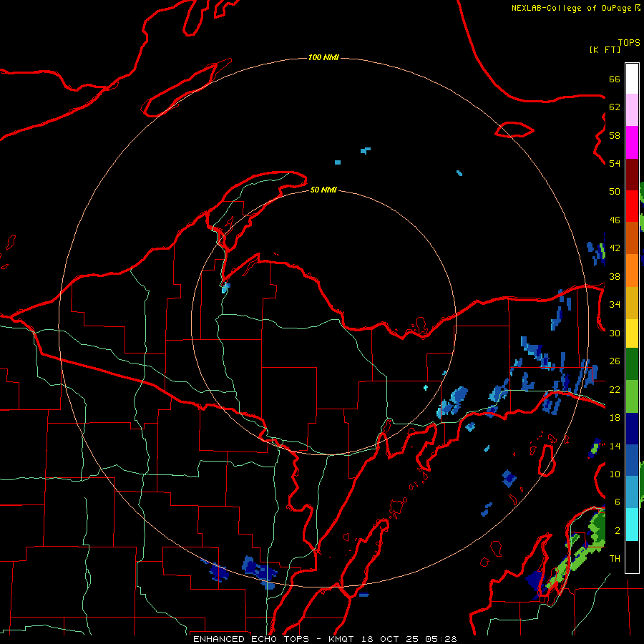Select the KMQT radar site identifier
The width and height of the screenshot is (644, 644).
[343, 639]
